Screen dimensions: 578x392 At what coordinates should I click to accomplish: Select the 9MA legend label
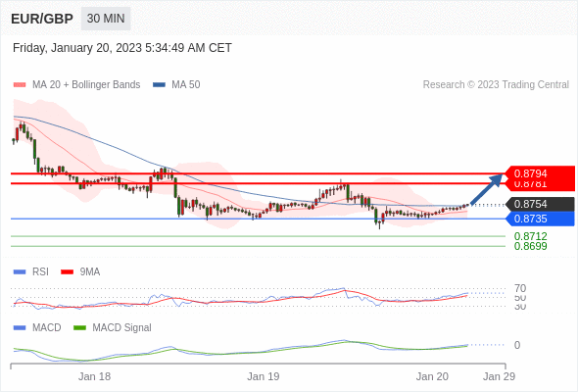tap(90, 272)
